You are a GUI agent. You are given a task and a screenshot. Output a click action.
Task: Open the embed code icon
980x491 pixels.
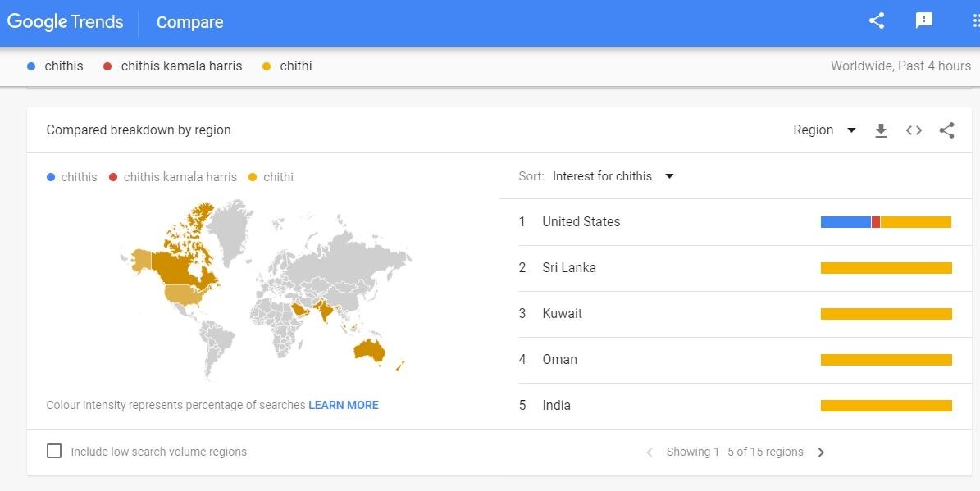(x=914, y=130)
